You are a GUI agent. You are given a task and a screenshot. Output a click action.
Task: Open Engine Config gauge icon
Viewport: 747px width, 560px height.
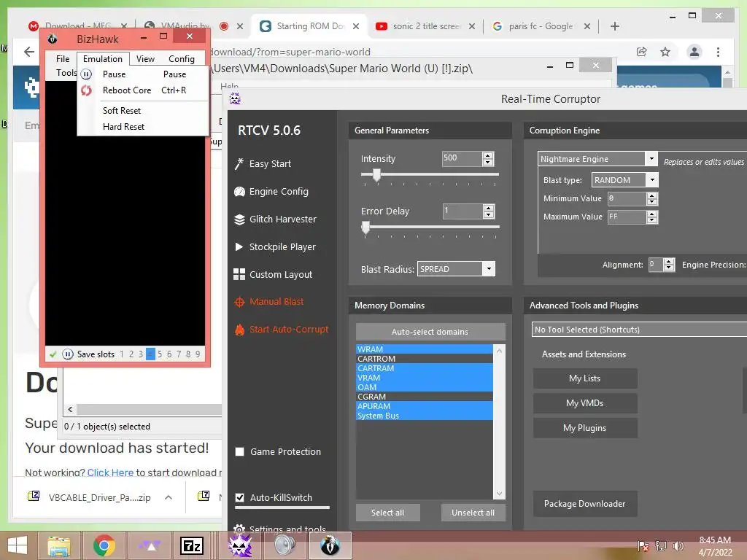[x=239, y=192]
